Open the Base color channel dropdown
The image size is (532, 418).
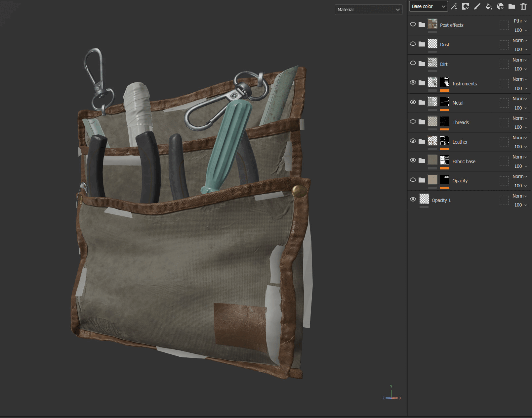point(429,6)
